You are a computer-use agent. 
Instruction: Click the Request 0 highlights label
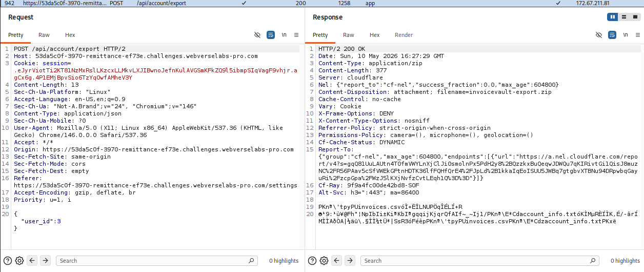pyautogui.click(x=284, y=261)
